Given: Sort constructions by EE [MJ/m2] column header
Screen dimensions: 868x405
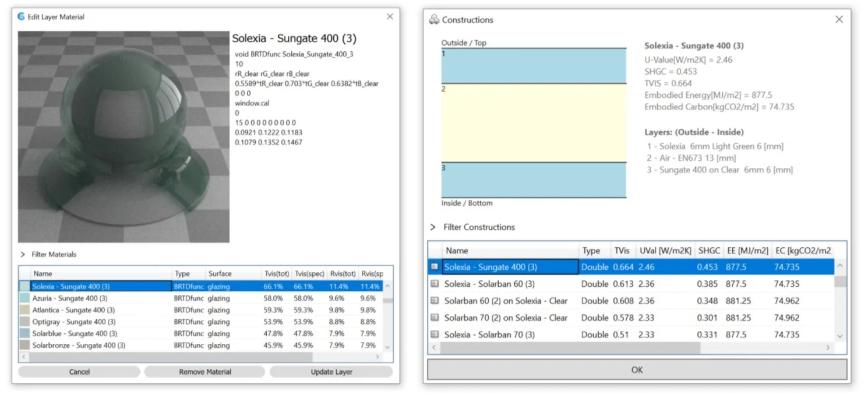Looking at the screenshot, I should coord(747,251).
